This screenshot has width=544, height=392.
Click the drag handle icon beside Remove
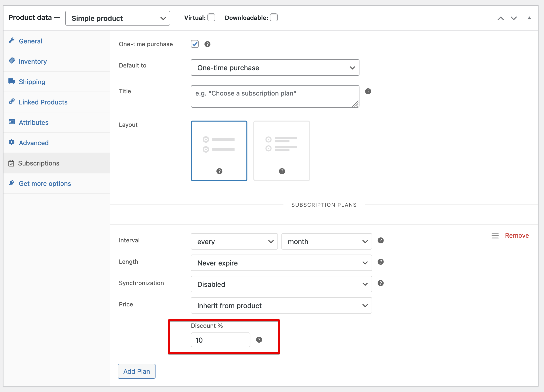click(x=495, y=235)
